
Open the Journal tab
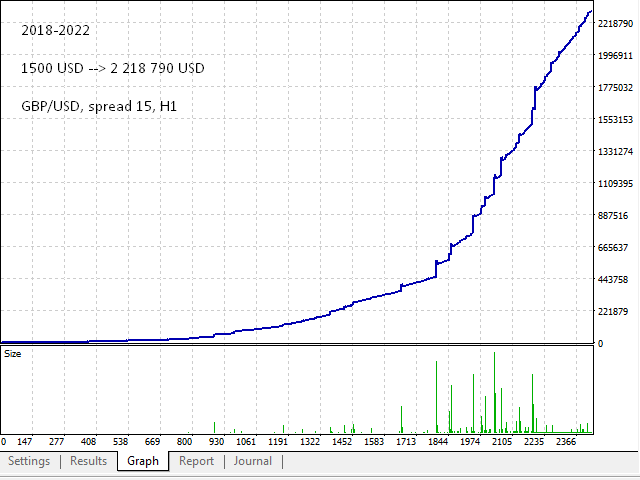252,461
